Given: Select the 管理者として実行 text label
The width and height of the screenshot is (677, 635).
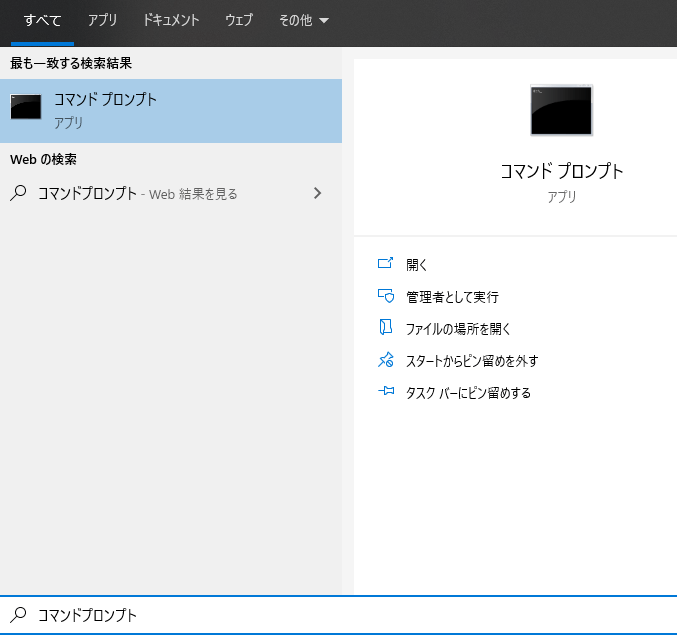Looking at the screenshot, I should click(452, 297).
